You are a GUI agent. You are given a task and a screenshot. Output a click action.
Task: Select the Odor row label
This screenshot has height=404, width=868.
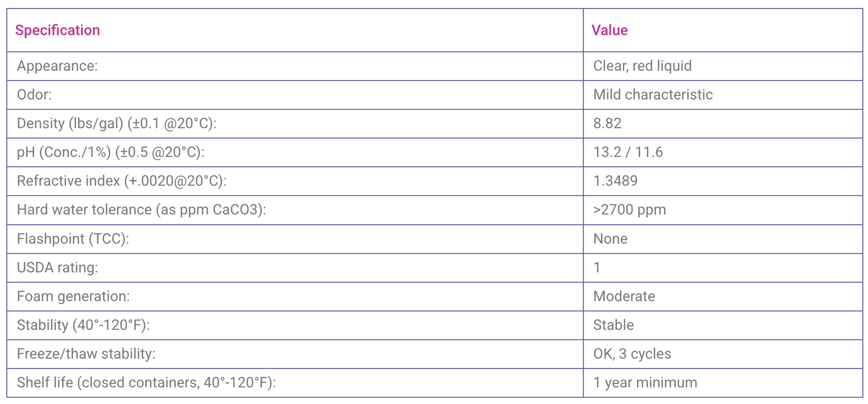coord(34,95)
